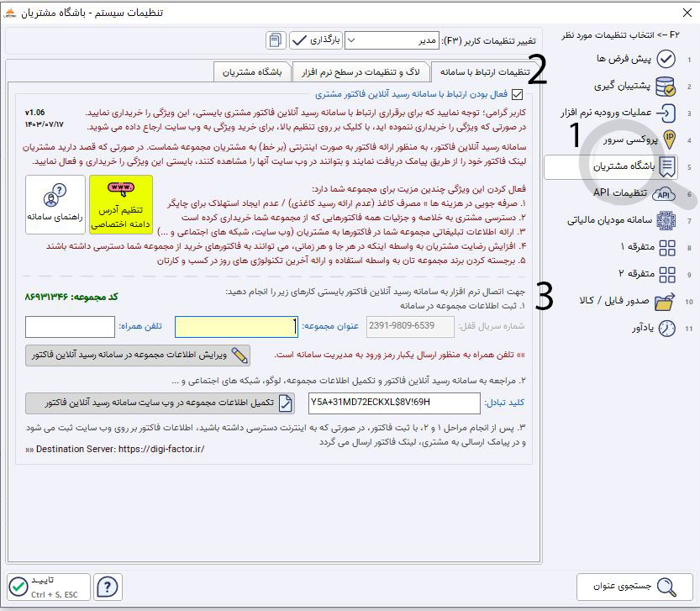
Task: Open the باشگاه مشتریان tab
Action: coord(251,72)
